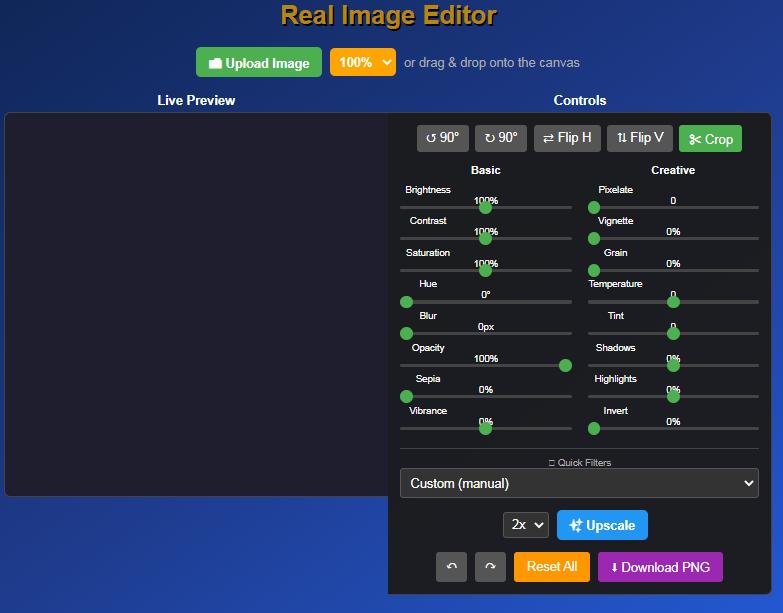This screenshot has height=613, width=783.
Task: Click the Quick Filters label
Action: pyautogui.click(x=580, y=463)
